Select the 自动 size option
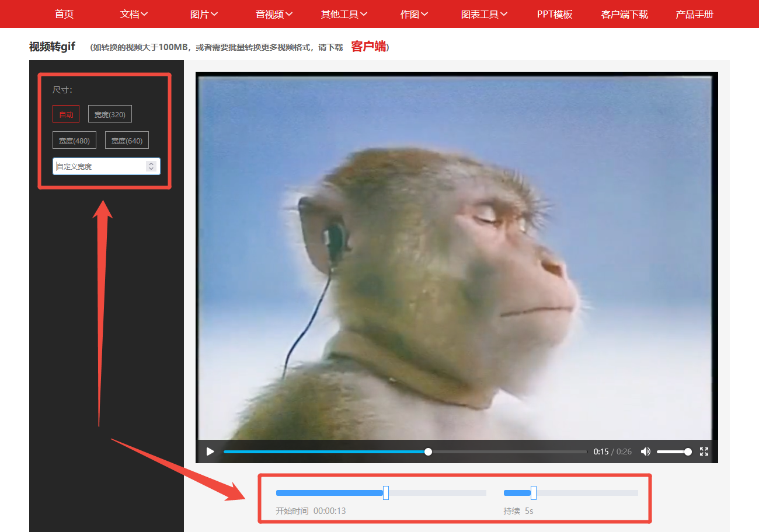 click(x=66, y=114)
